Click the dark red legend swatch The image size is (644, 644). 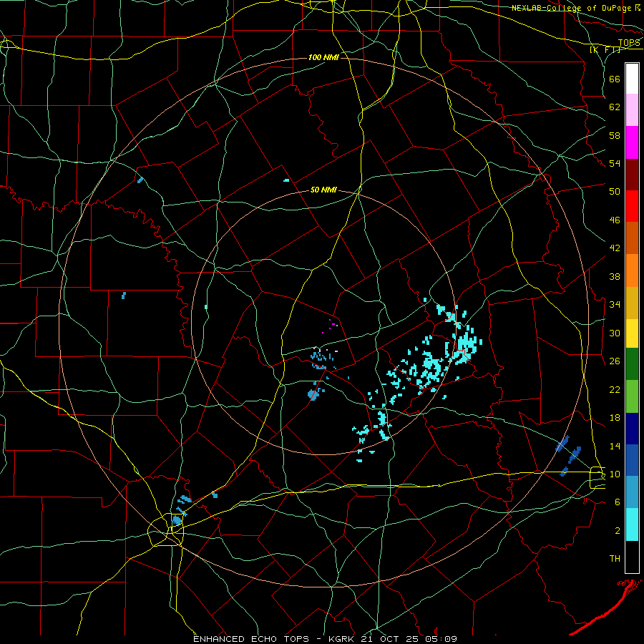tap(632, 175)
